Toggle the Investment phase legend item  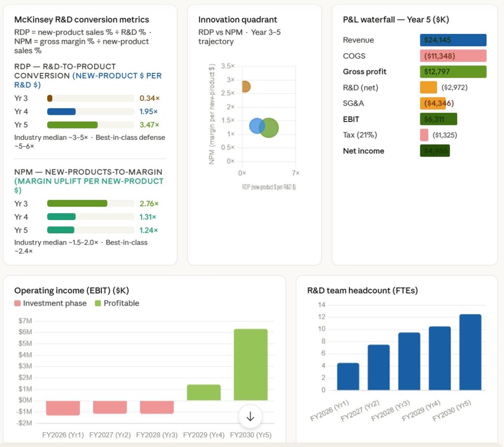[50, 303]
